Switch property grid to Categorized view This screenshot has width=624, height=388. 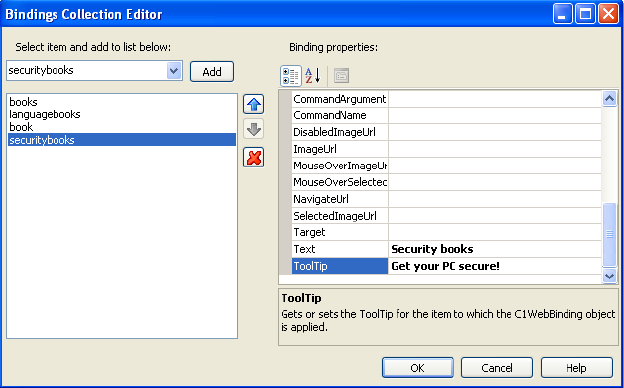[x=291, y=76]
